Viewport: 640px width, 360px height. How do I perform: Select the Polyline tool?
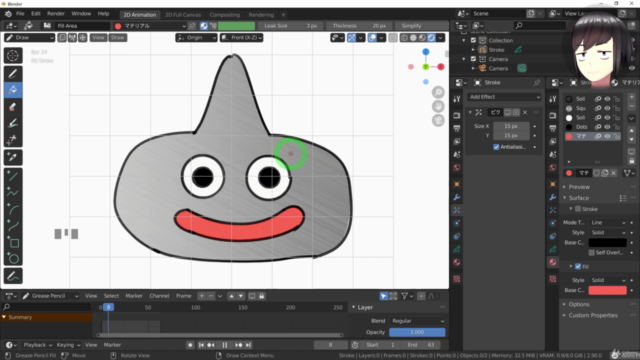[13, 193]
